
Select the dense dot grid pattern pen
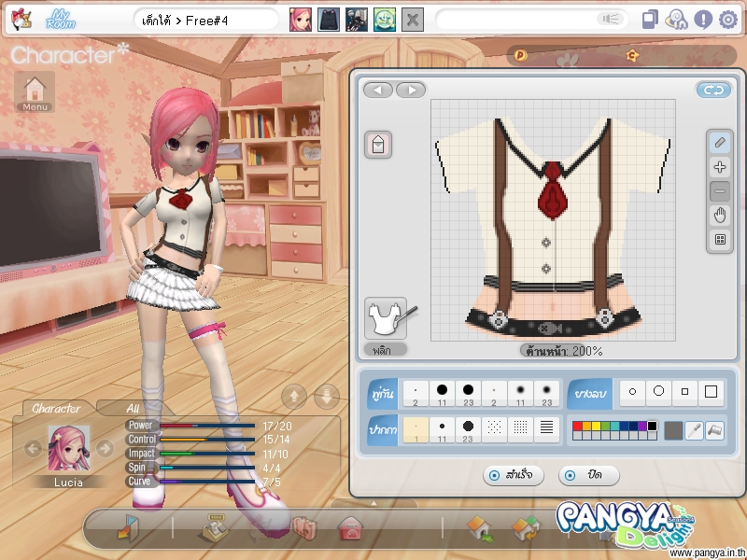pyautogui.click(x=520, y=430)
